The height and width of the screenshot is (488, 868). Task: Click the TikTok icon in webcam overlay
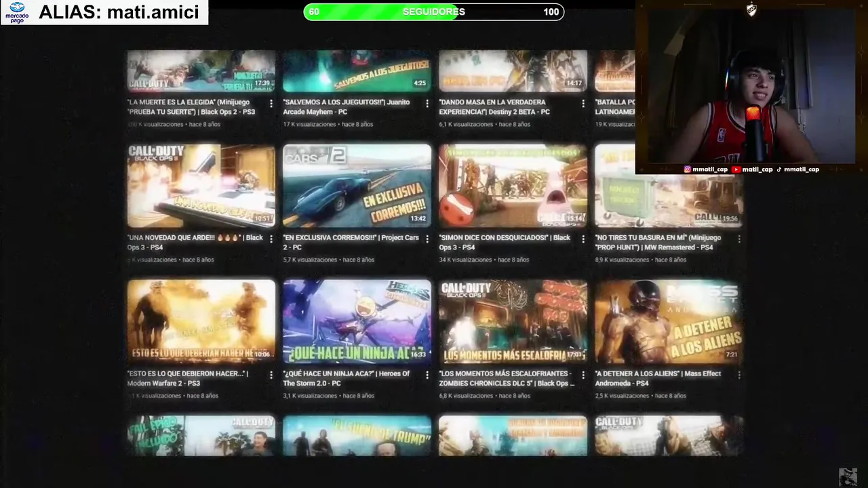coord(778,169)
